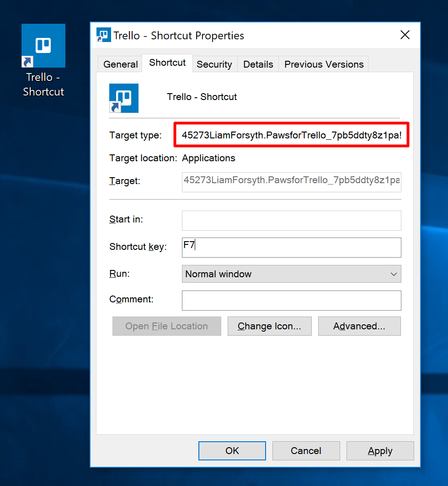Click into the Start in field
448x486 pixels.
point(291,221)
